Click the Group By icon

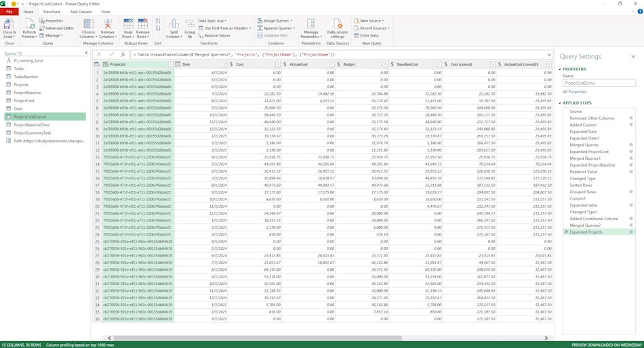(x=190, y=24)
